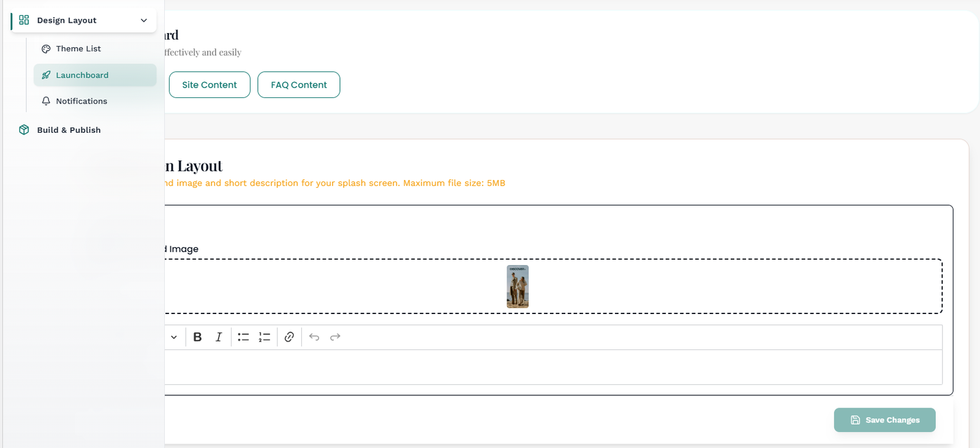Collapse the Design Layout chevron
This screenshot has height=448, width=980.
pyautogui.click(x=144, y=20)
